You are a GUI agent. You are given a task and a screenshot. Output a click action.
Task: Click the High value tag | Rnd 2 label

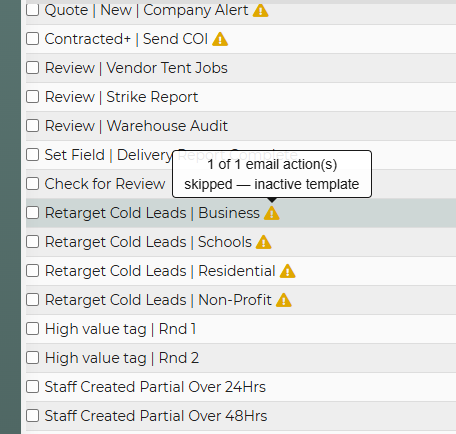[122, 358]
